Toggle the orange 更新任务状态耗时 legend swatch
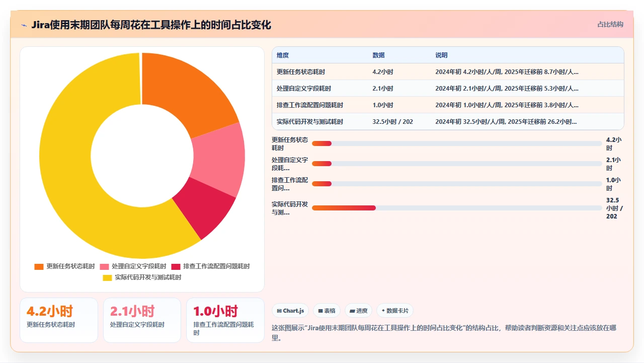 click(x=39, y=266)
